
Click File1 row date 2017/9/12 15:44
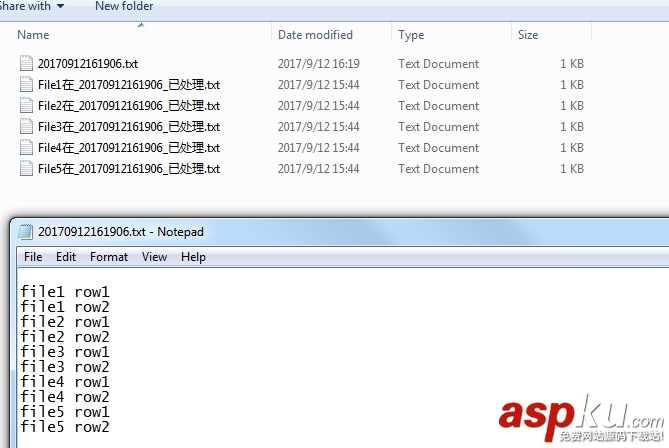tap(319, 84)
